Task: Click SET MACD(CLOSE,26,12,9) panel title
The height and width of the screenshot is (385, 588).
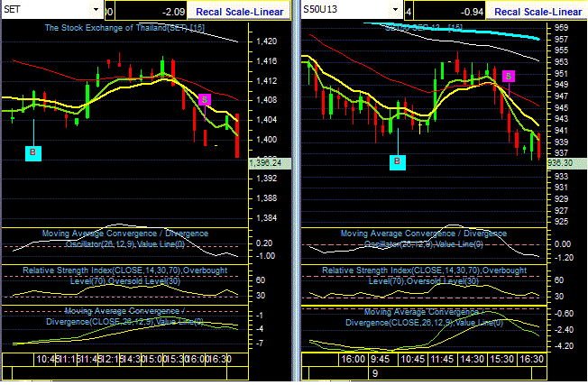Action: [x=124, y=316]
